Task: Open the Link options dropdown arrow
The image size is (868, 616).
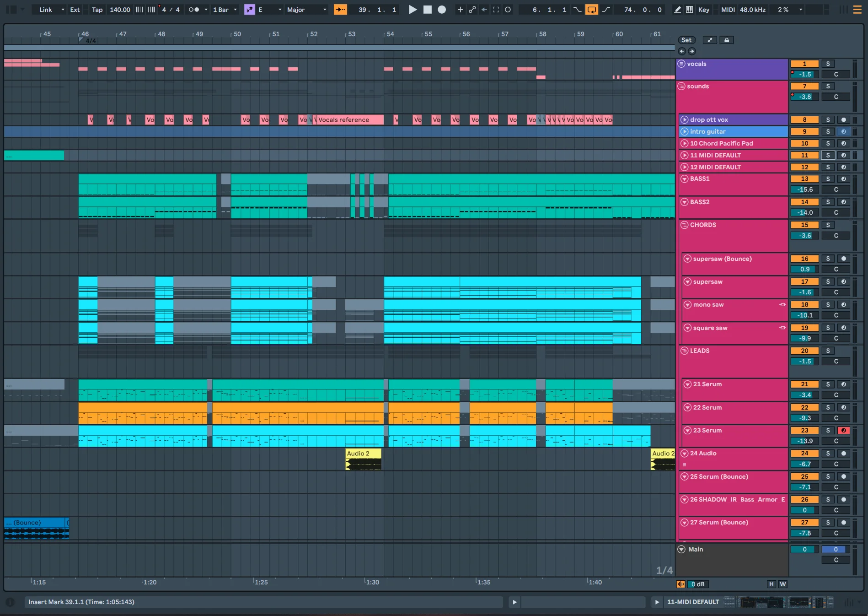Action: pyautogui.click(x=63, y=10)
